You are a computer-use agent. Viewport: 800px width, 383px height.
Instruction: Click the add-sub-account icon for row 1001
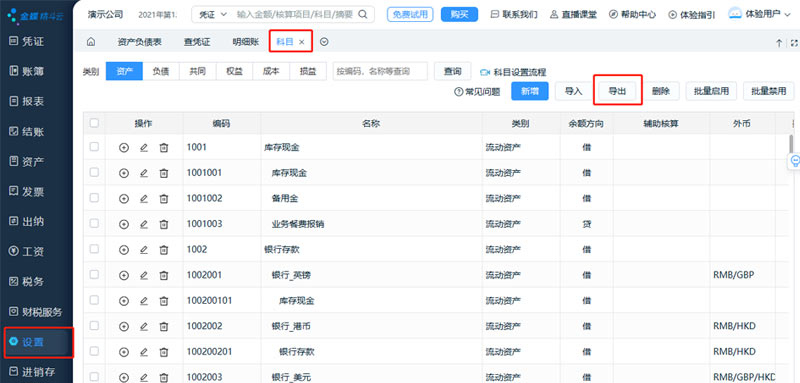point(123,147)
